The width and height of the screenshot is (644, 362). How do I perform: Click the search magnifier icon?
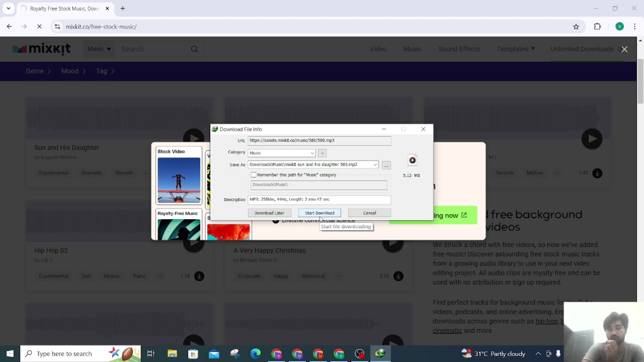click(x=194, y=49)
